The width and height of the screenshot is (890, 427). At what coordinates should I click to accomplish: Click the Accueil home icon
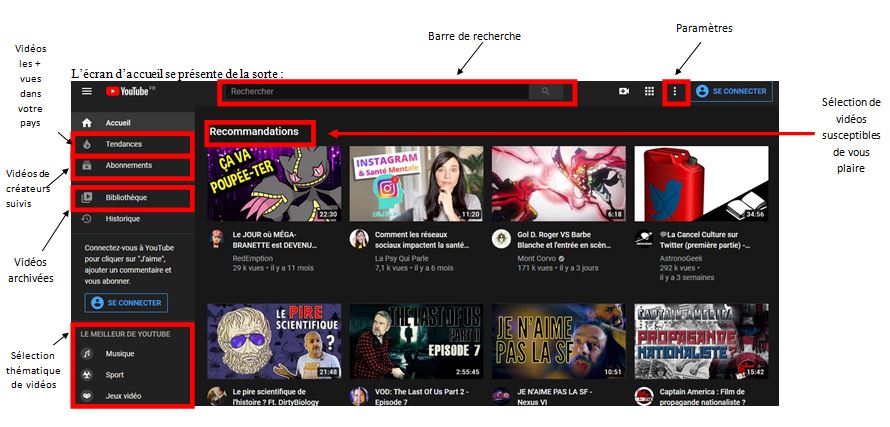(x=87, y=123)
